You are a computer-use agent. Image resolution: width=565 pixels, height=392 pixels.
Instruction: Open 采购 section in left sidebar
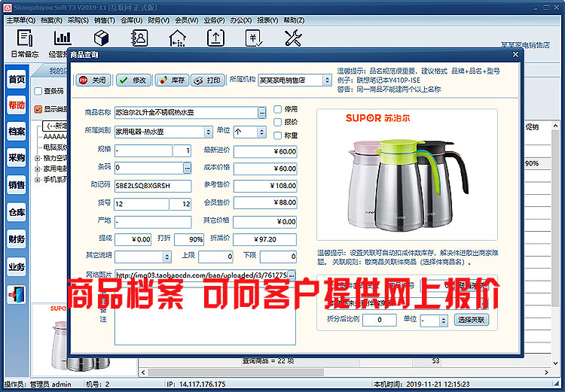(x=17, y=158)
